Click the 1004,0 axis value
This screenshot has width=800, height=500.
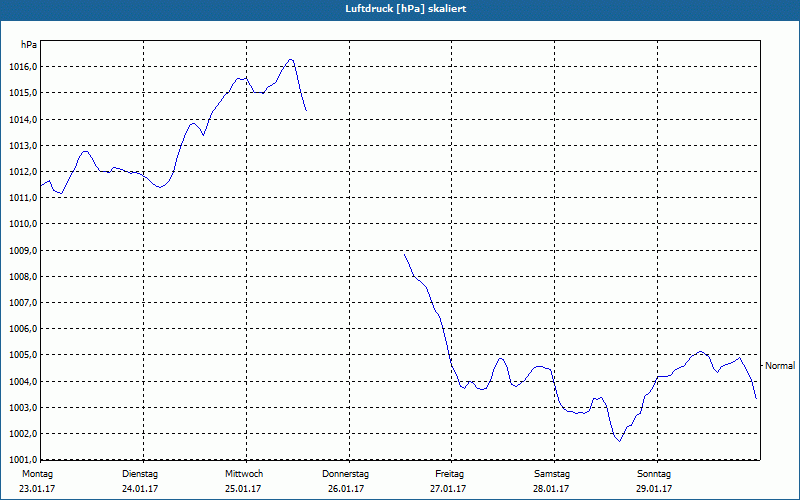pyautogui.click(x=23, y=382)
